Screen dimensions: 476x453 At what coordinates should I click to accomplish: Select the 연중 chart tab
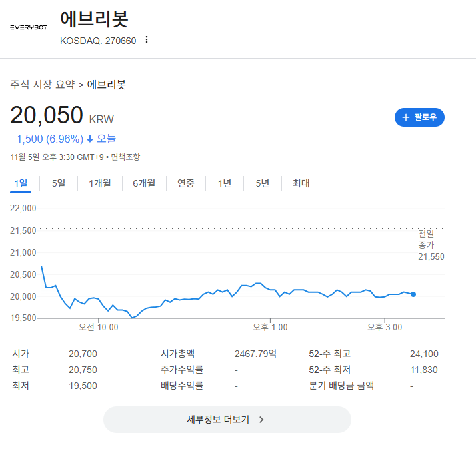[x=186, y=183]
